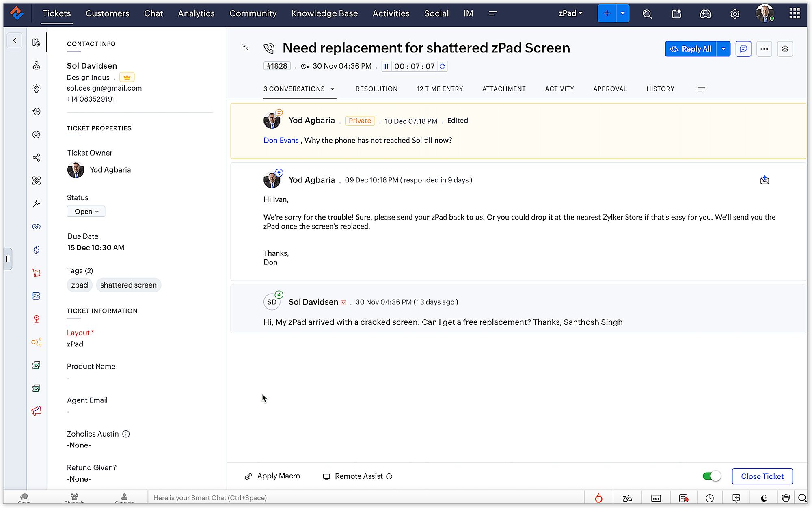Viewport: 812px width, 508px height.
Task: Open the Analytics menu
Action: [x=196, y=13]
